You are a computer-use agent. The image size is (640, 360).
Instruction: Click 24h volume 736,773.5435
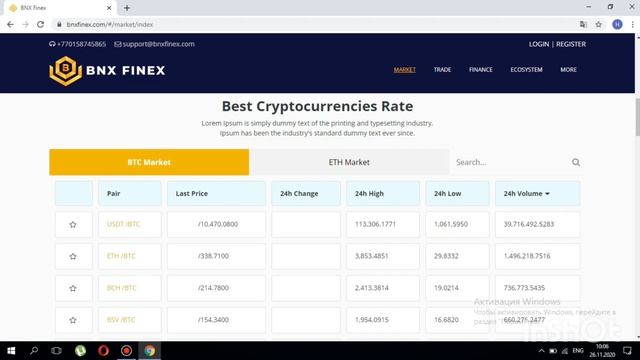(524, 288)
